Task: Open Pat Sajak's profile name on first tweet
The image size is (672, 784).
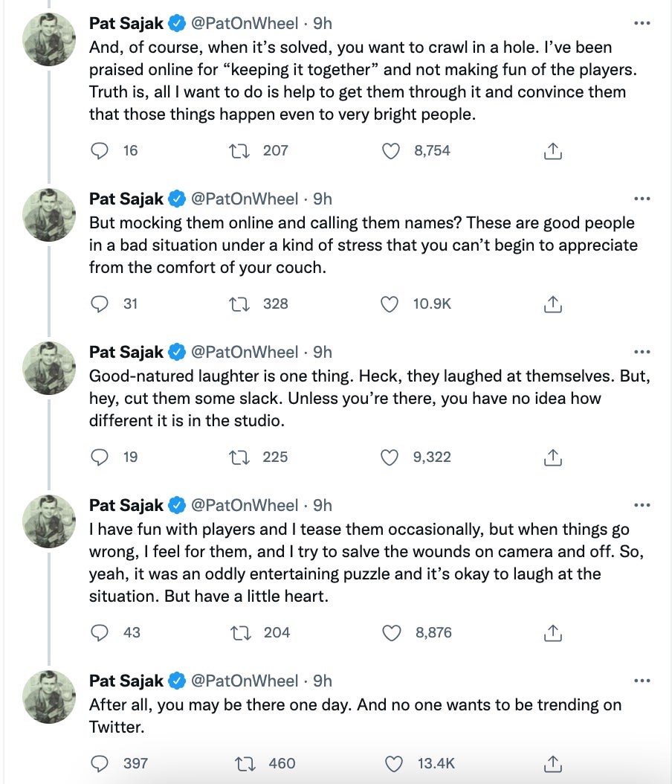Action: (126, 24)
